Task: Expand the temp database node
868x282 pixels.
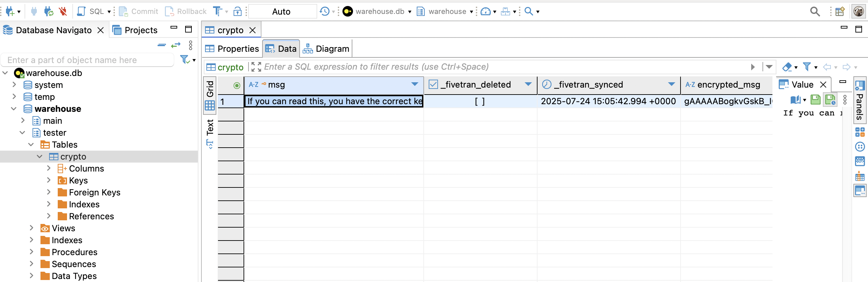Action: 14,97
